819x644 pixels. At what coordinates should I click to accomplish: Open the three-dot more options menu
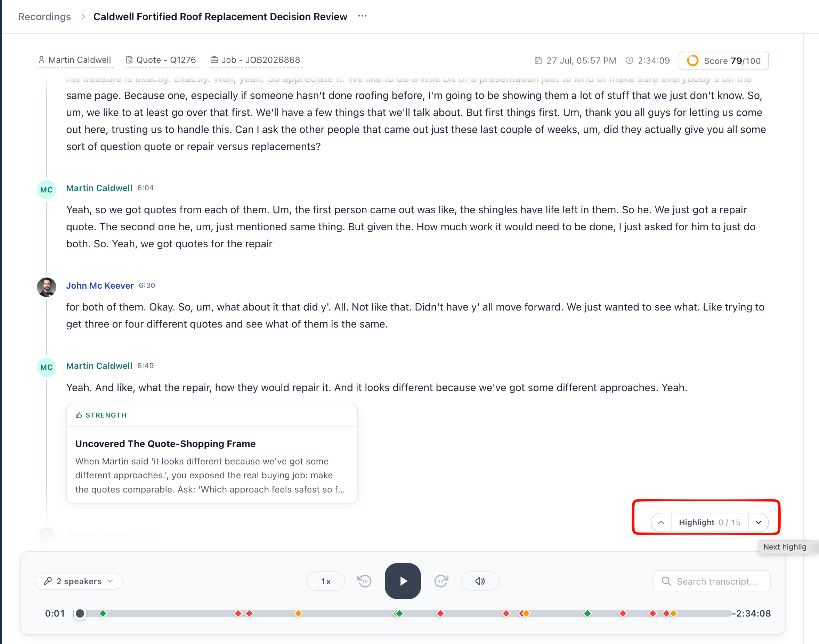[x=362, y=16]
